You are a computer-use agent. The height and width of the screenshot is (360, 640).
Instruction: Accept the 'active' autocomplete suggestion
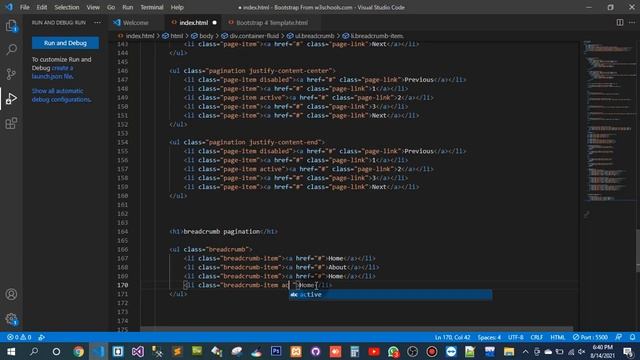tap(390, 294)
